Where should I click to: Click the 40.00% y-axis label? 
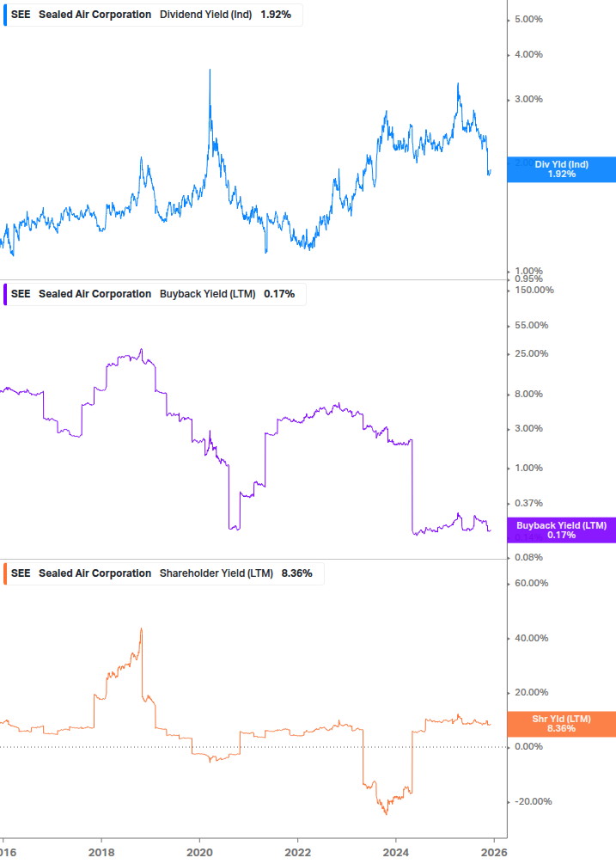pyautogui.click(x=531, y=639)
